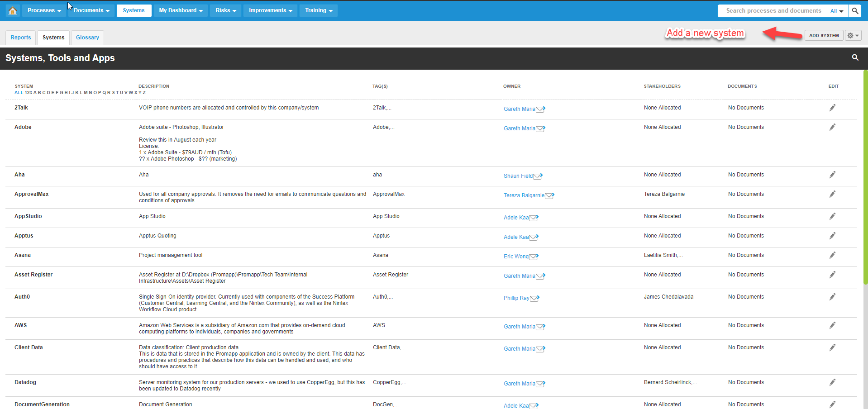This screenshot has width=868, height=409.
Task: Click Bernard Scheirlinck stakeholders text
Action: 670,382
